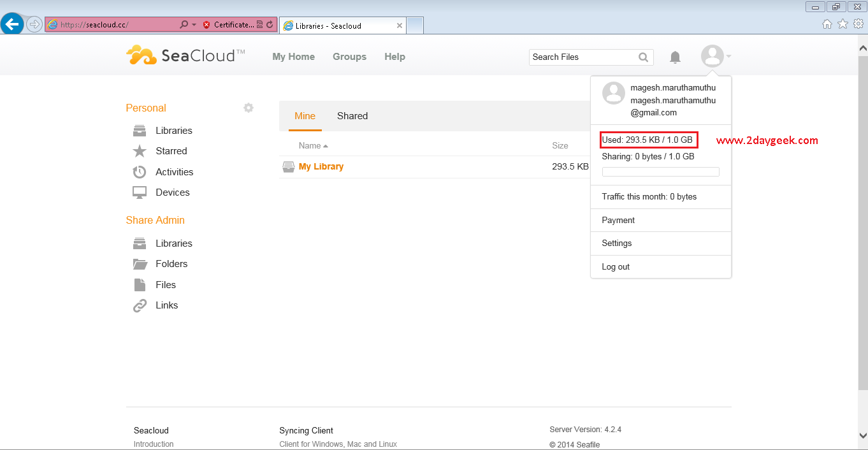This screenshot has width=868, height=450.
Task: Click the 293.5 KB size in the My Library row
Action: pyautogui.click(x=570, y=166)
